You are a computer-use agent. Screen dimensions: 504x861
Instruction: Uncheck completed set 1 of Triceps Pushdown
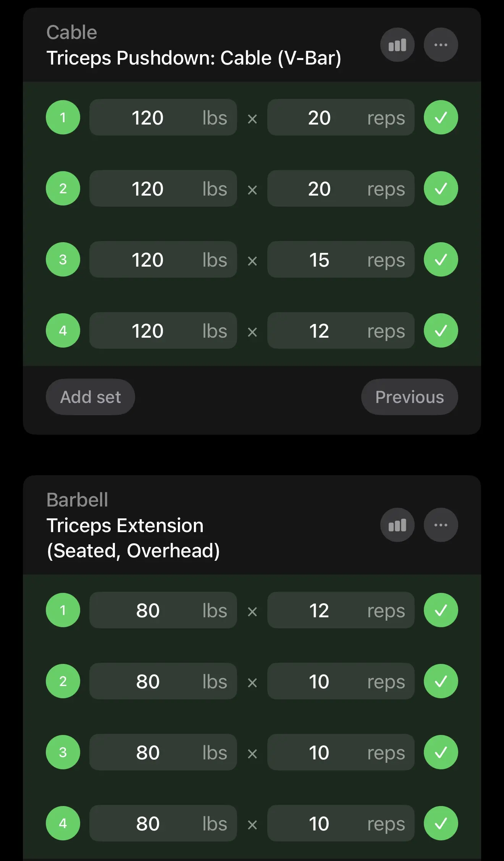pos(441,117)
